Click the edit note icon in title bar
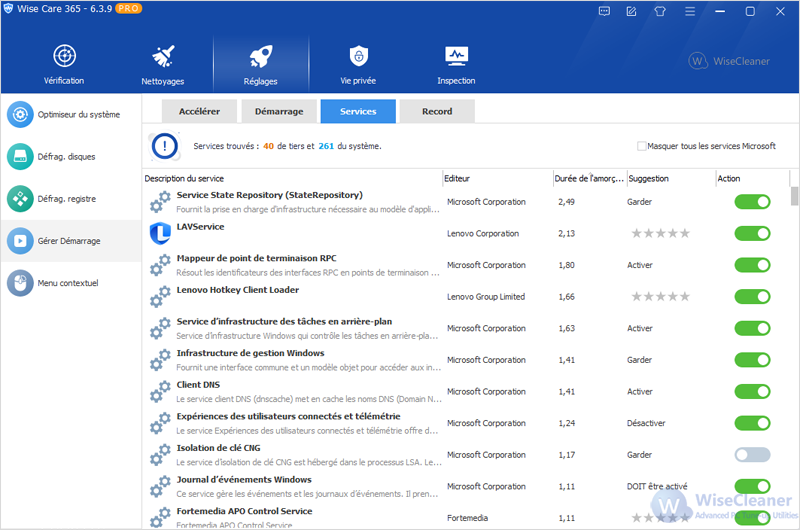The image size is (800, 530). click(x=632, y=11)
